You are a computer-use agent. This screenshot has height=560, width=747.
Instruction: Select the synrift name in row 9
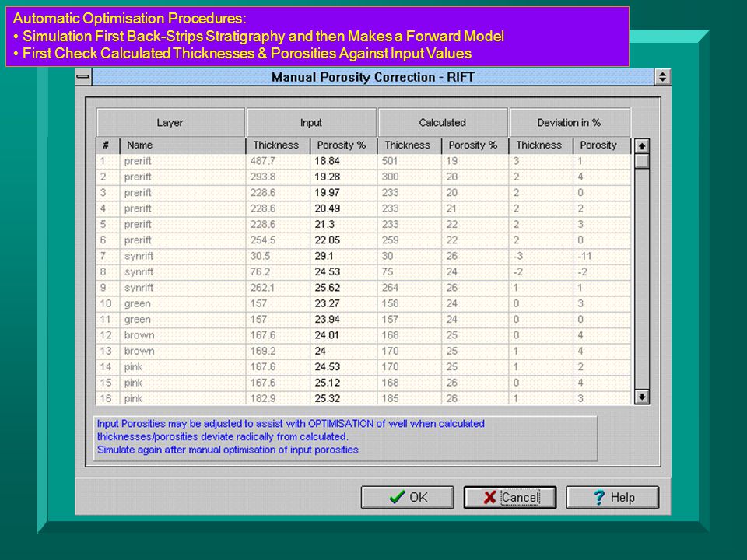point(182,288)
